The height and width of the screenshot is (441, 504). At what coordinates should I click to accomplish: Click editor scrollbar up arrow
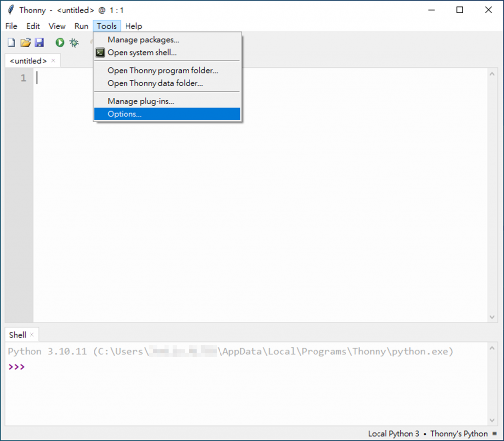[x=492, y=74]
